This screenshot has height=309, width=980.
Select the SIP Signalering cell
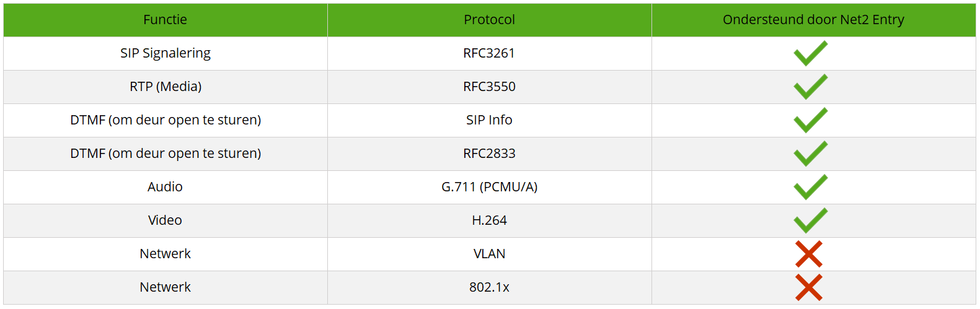coord(165,53)
